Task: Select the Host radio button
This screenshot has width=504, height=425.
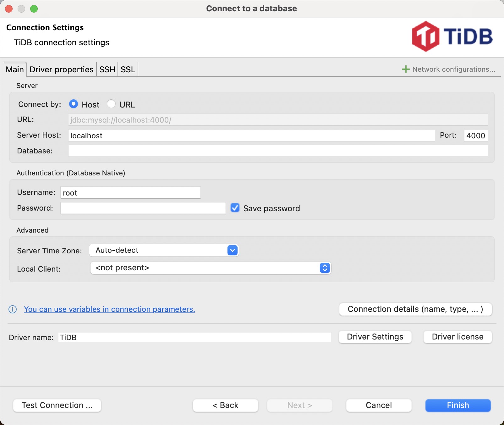Action: (74, 104)
